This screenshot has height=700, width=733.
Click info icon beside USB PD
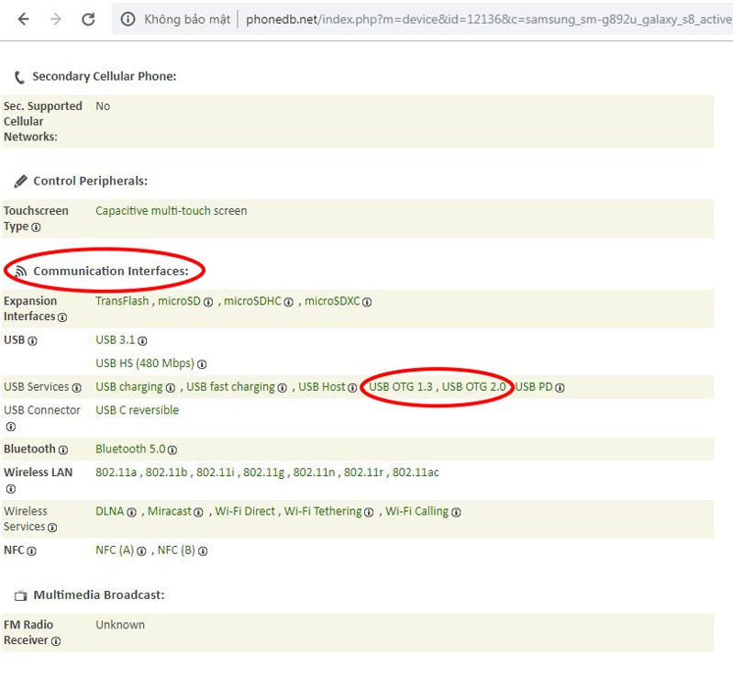560,388
